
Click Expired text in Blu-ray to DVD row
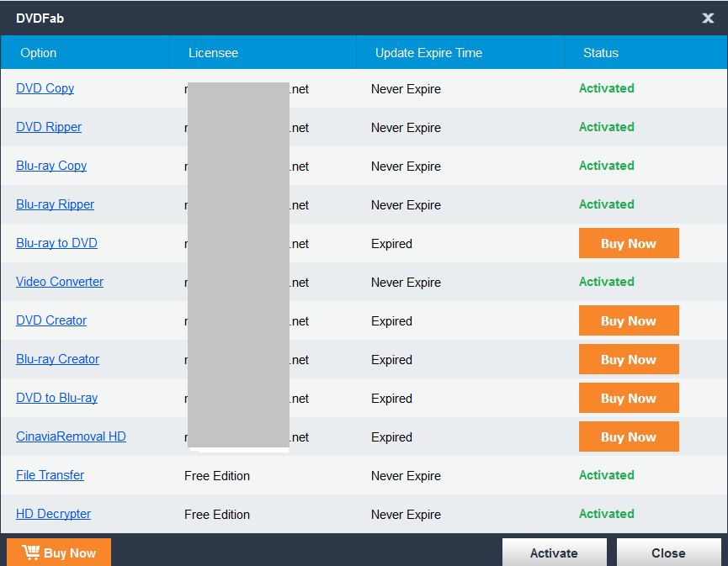[391, 244]
